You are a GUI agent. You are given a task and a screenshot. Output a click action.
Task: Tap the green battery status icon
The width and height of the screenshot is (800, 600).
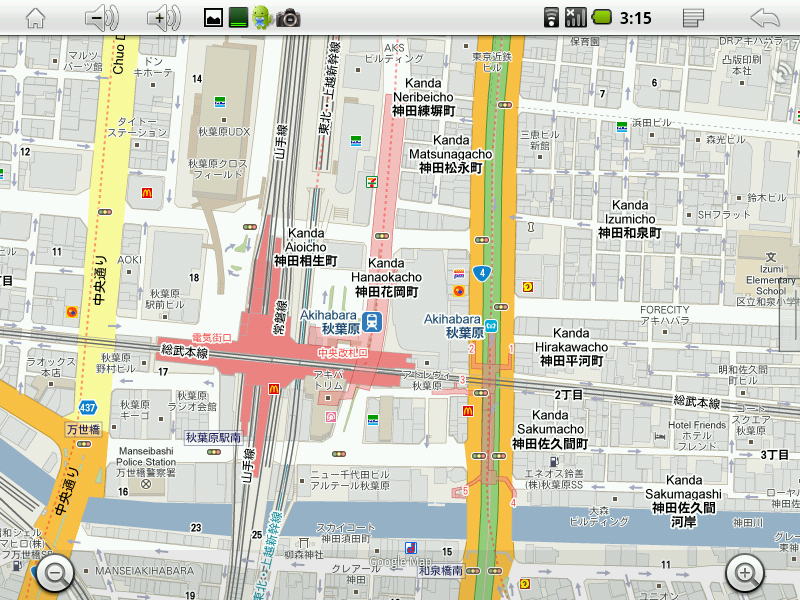(x=602, y=17)
